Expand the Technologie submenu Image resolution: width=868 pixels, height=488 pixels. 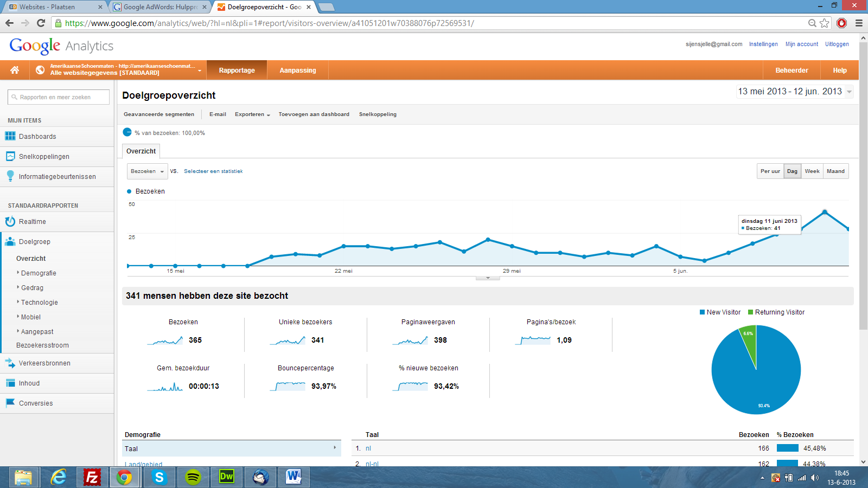(39, 303)
